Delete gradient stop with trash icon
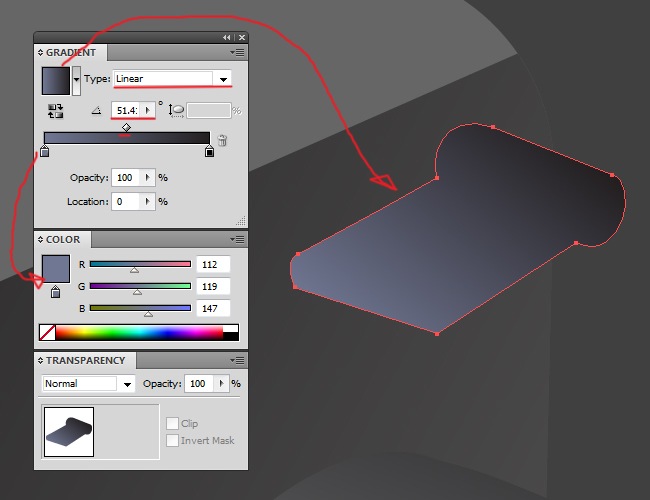Viewport: 650px width, 500px height. coord(222,140)
